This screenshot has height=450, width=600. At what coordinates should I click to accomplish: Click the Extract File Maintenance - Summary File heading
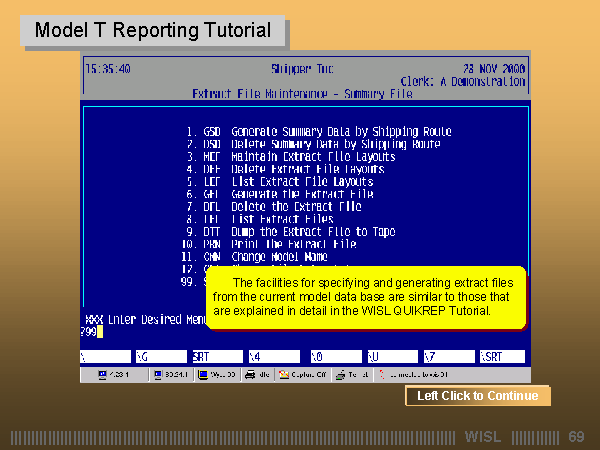pos(302,94)
